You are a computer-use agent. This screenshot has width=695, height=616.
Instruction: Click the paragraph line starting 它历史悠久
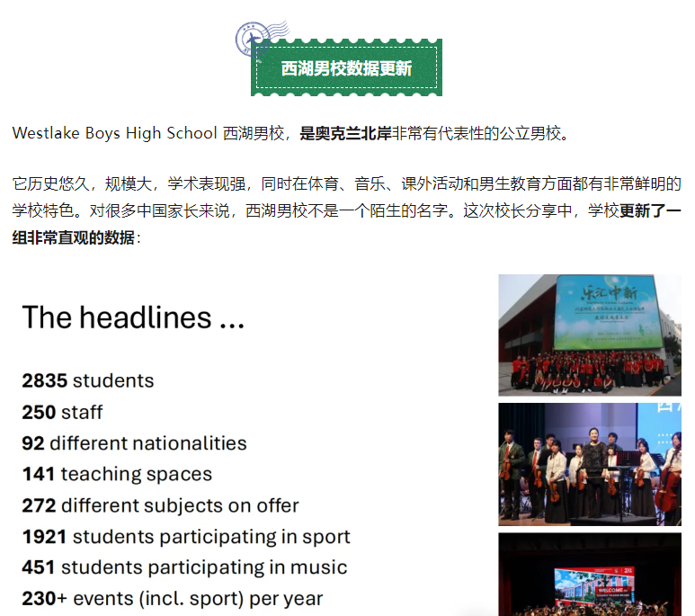[347, 183]
